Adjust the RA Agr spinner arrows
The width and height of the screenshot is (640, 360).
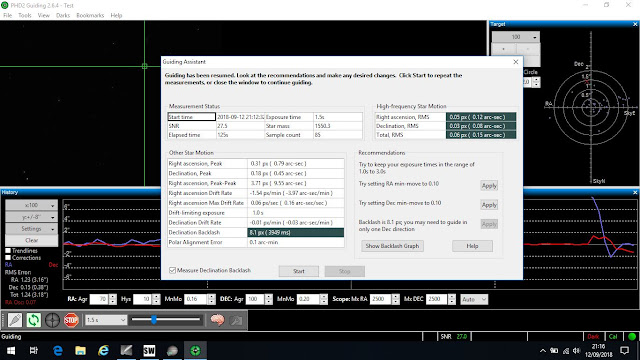[113, 299]
